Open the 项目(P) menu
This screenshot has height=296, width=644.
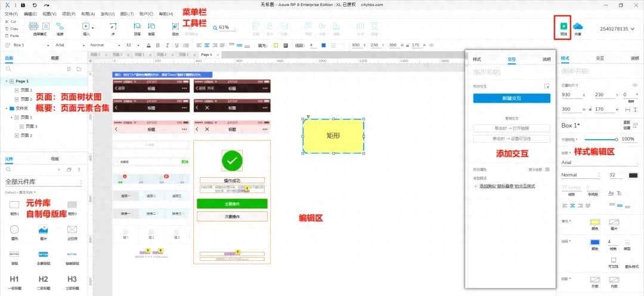pos(69,14)
